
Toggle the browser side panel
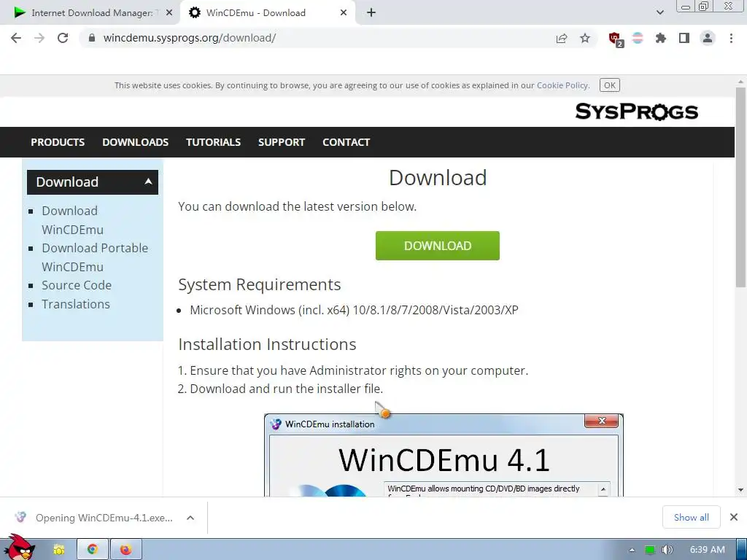pyautogui.click(x=684, y=38)
